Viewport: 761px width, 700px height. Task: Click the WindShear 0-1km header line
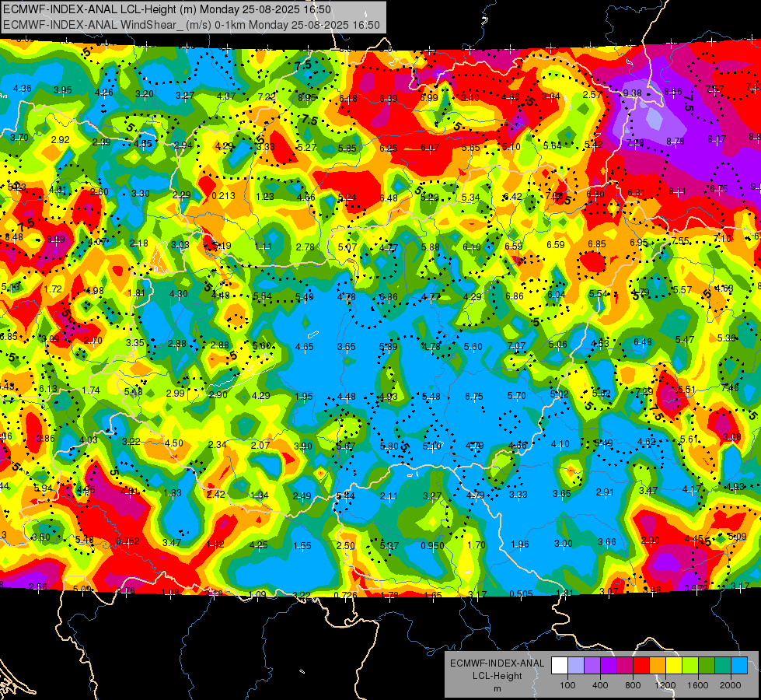[191, 25]
